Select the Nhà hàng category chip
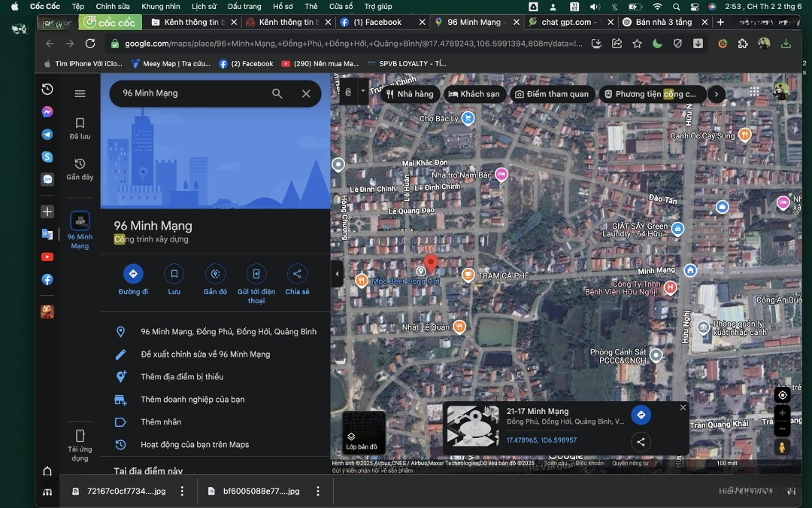 [410, 94]
